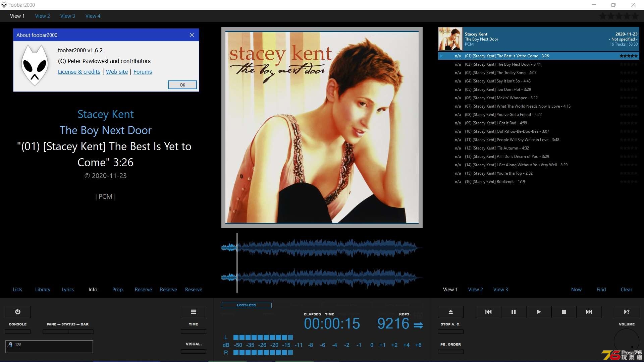644x362 pixels.
Task: Select track 10 Ooh-Shoo-Be-Doo-Bee
Action: 539,131
